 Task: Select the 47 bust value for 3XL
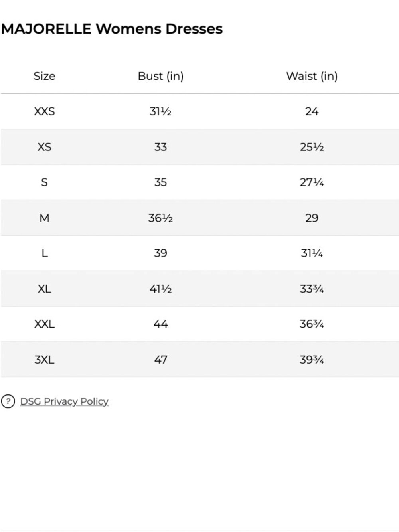[160, 360]
